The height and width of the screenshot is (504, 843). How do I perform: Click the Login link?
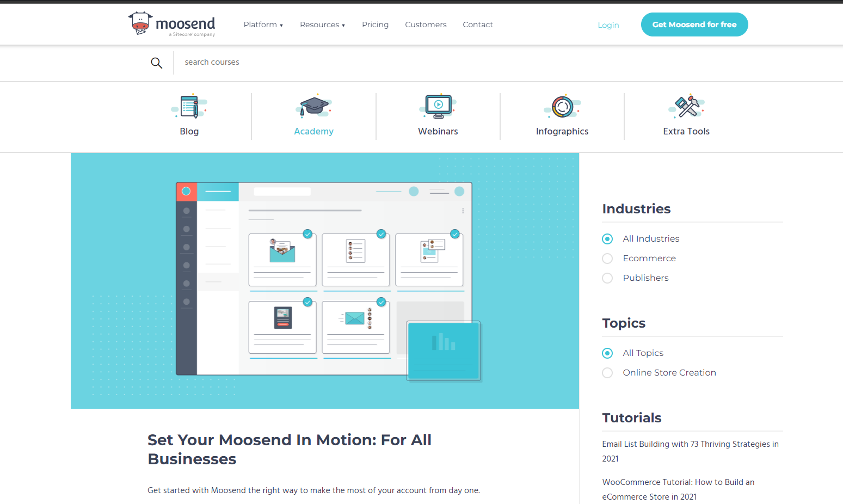click(608, 25)
